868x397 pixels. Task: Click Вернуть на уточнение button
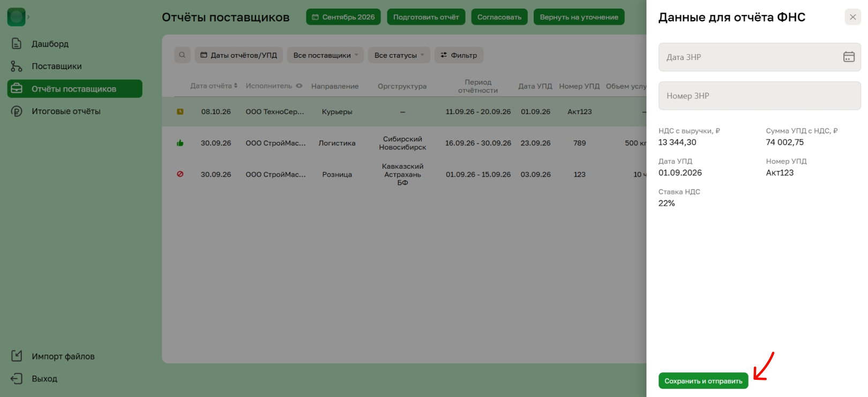tap(579, 17)
